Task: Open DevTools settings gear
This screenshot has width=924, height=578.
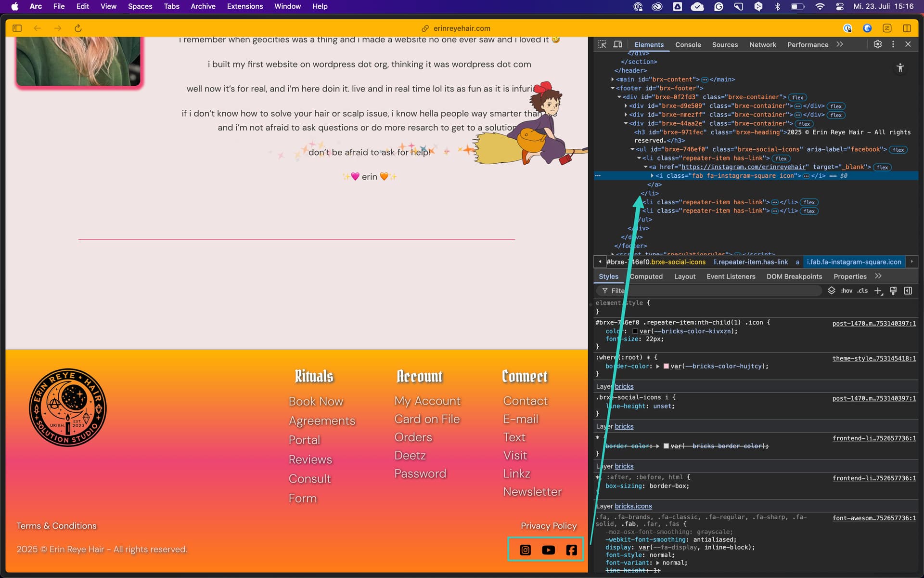Action: (878, 44)
